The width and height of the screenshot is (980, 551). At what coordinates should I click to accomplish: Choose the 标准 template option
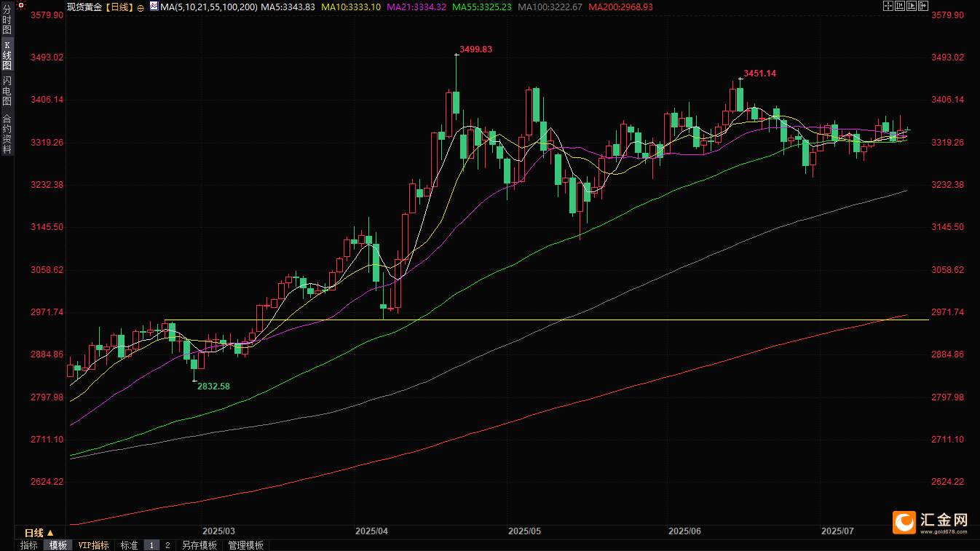pos(129,545)
